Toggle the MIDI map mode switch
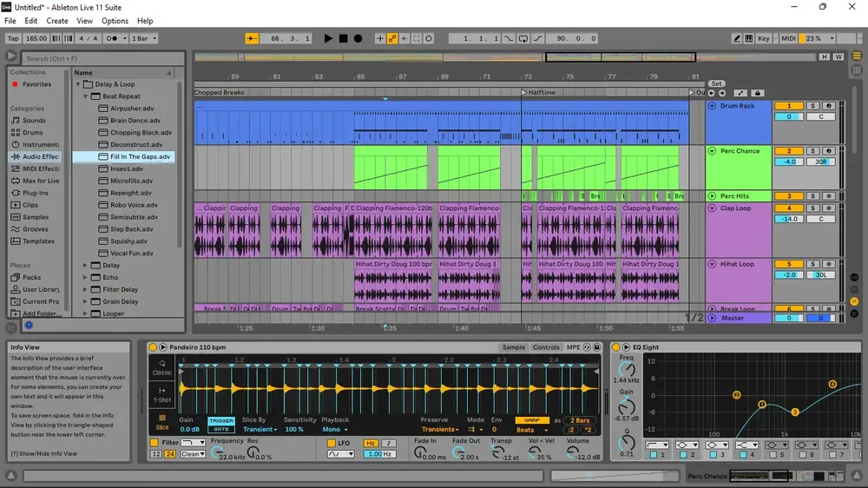868x488 pixels. coord(788,38)
